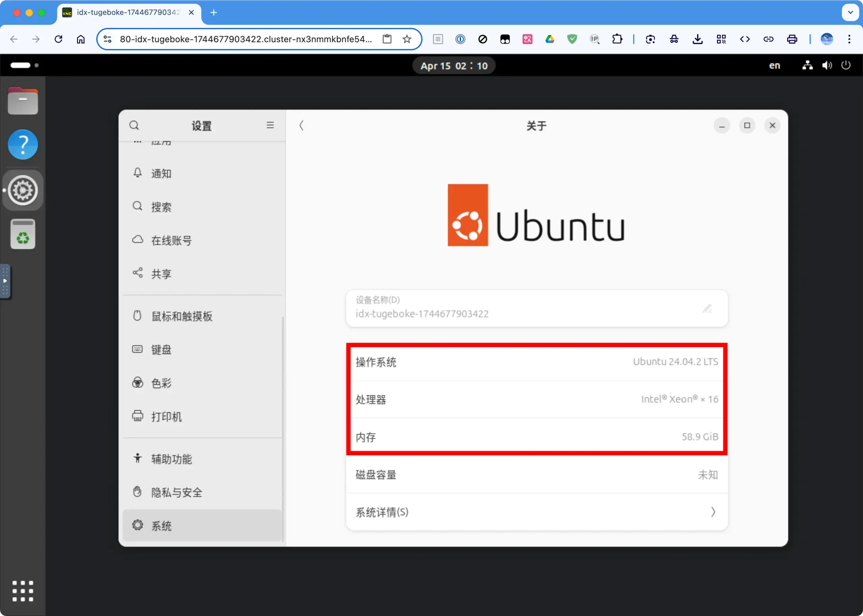Viewport: 863px width, 616px height.
Task: Click the 处理器 Intel Xeon row
Action: coord(537,399)
